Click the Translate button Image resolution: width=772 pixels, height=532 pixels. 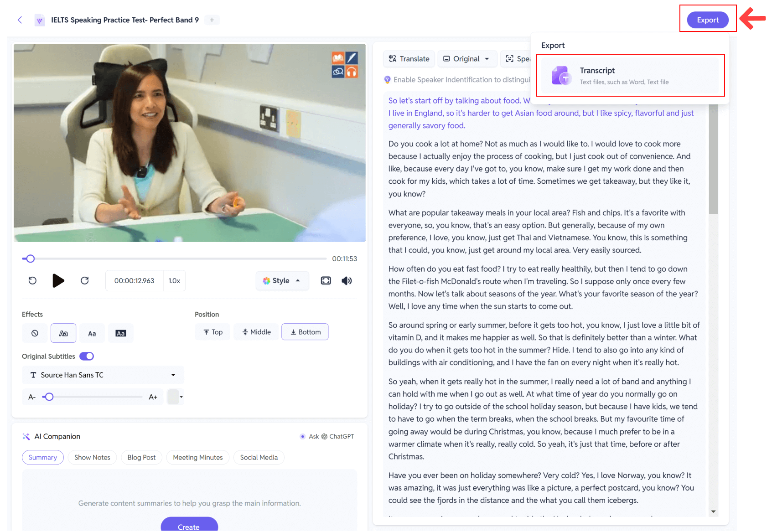pyautogui.click(x=409, y=59)
